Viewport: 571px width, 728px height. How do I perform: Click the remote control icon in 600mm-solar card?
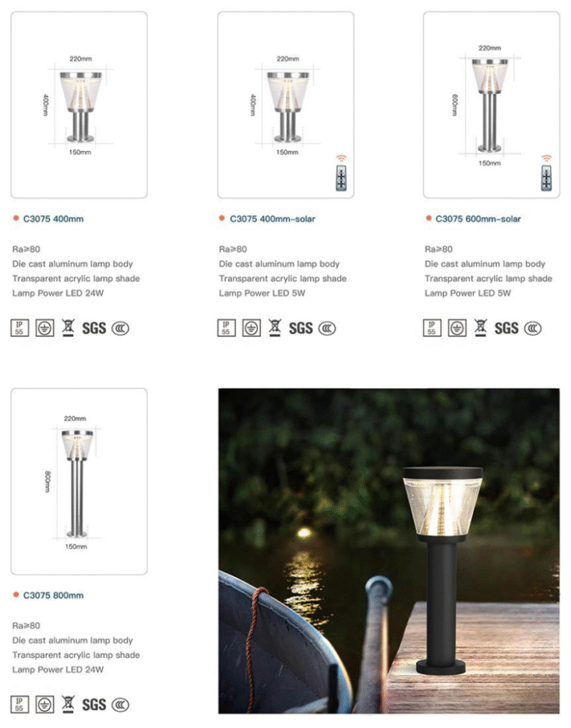547,173
